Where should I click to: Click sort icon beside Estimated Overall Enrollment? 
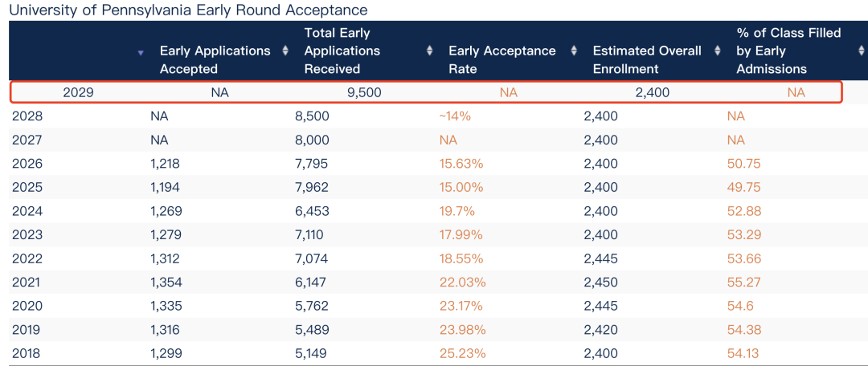pyautogui.click(x=718, y=51)
